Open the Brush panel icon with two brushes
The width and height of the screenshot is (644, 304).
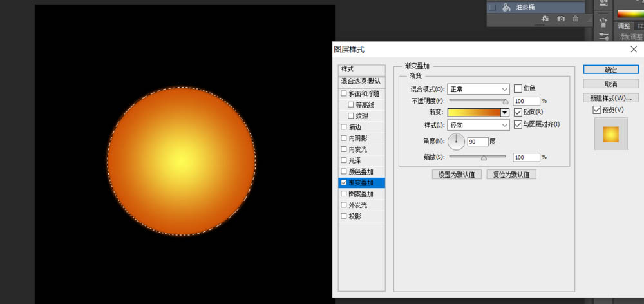click(603, 37)
